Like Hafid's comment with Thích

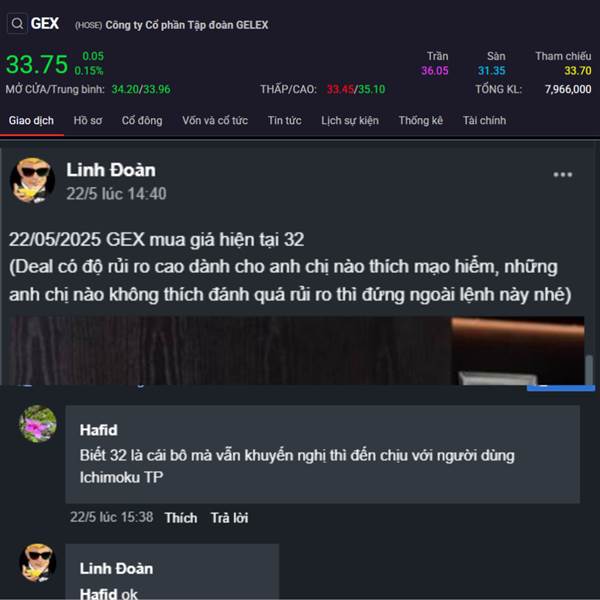click(181, 518)
